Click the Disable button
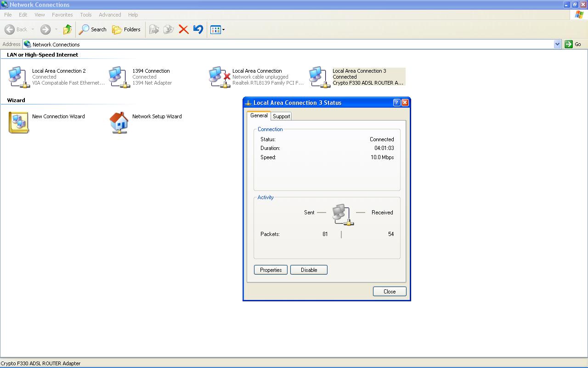This screenshot has height=368, width=588. [x=309, y=270]
